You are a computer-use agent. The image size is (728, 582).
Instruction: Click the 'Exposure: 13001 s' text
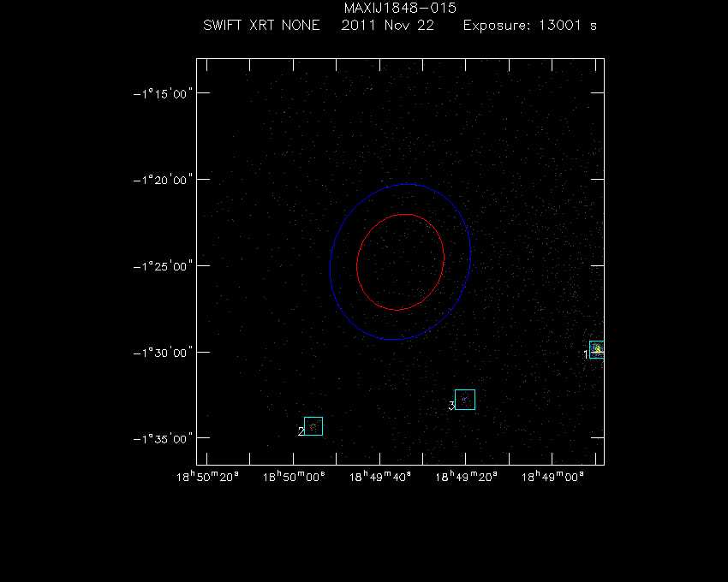tap(530, 25)
